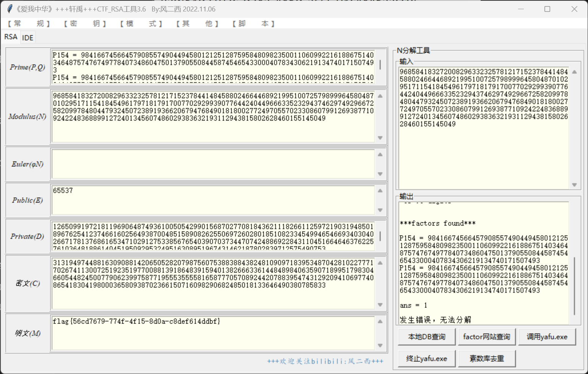
Task: Click the '***factors found***' output line
Action: [x=437, y=223]
